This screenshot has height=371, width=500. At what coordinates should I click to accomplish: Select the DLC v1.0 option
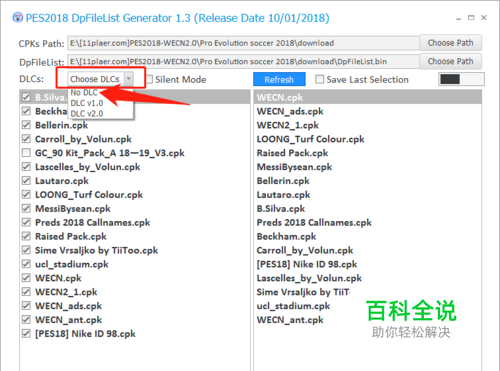coord(87,103)
